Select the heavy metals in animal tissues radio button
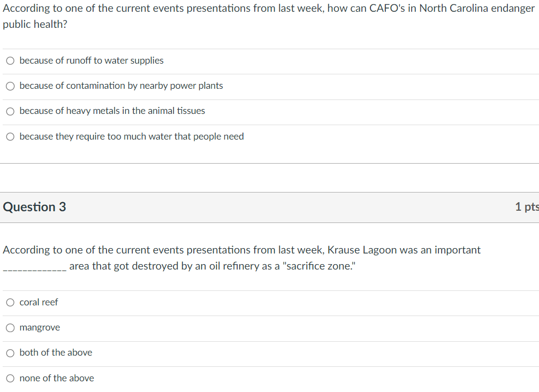The height and width of the screenshot is (392, 539). pos(11,111)
